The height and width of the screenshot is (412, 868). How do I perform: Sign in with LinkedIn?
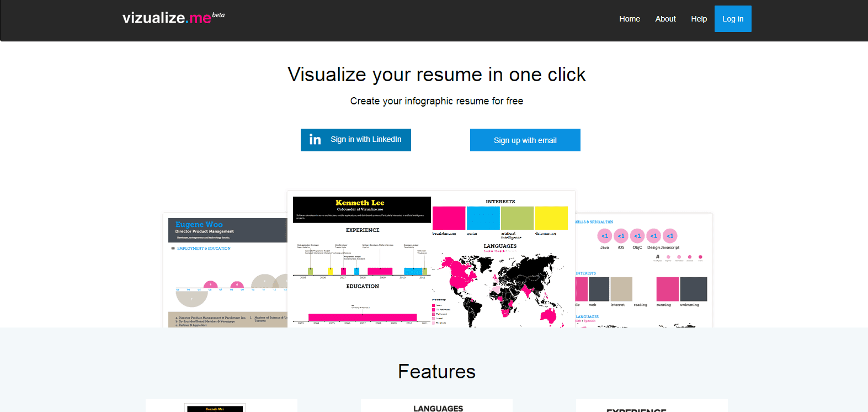356,140
